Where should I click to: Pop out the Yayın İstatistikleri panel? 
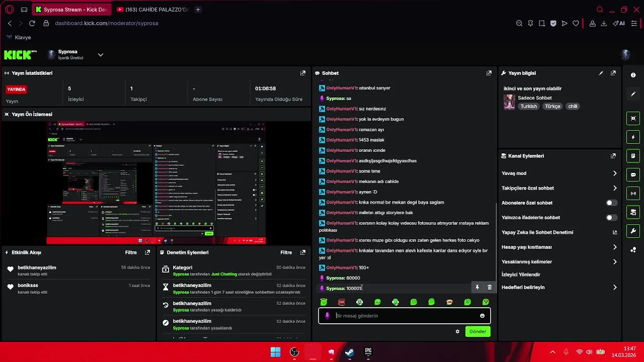pos(302,73)
